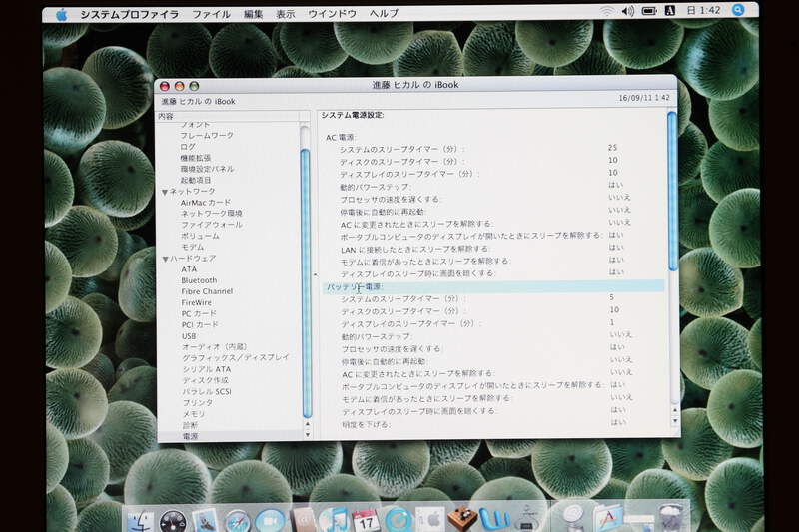Open Dashboard from the Dock

(x=173, y=522)
